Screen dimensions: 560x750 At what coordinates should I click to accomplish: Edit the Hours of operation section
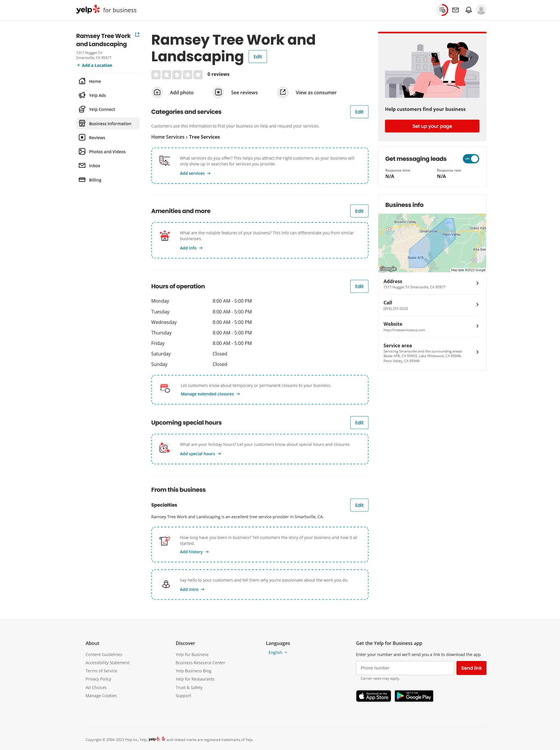tap(359, 287)
